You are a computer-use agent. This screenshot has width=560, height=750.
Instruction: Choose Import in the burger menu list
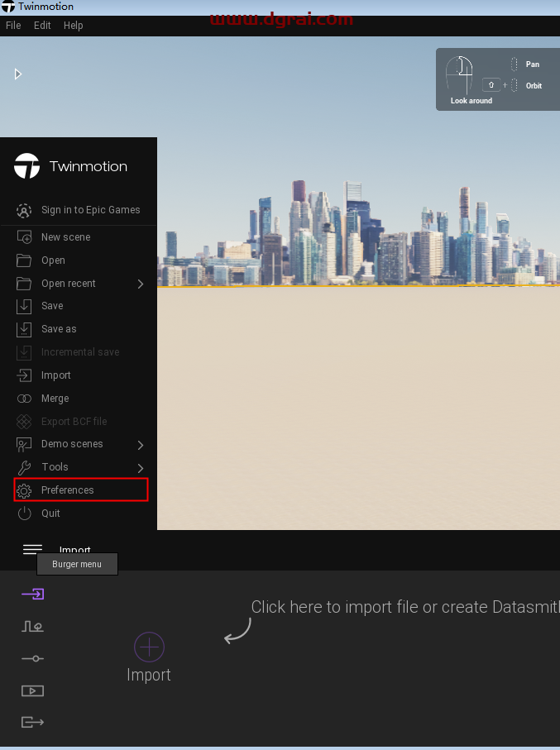click(56, 375)
